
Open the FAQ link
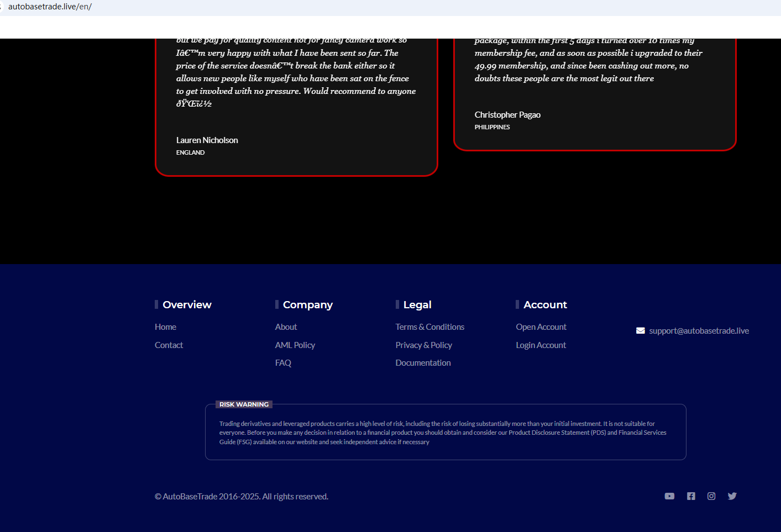point(283,363)
